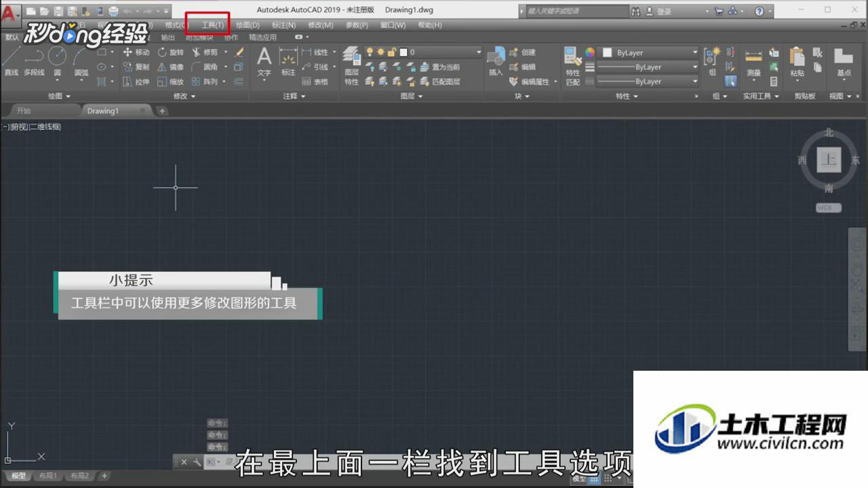Click the Measure (测量) tool
The height and width of the screenshot is (488, 868).
tap(753, 63)
